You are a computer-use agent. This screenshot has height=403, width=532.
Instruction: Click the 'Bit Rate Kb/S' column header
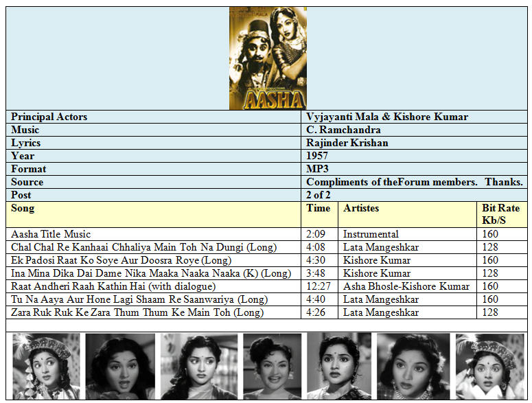pyautogui.click(x=501, y=214)
